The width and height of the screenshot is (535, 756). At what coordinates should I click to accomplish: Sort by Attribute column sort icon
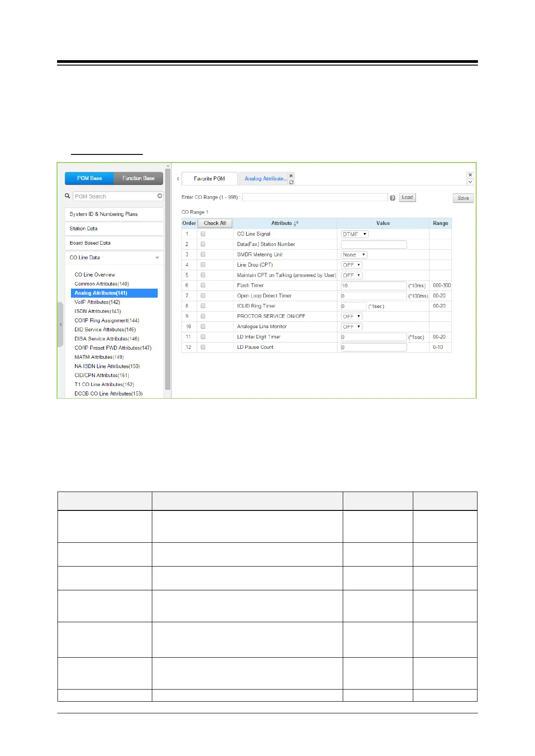pyautogui.click(x=296, y=223)
